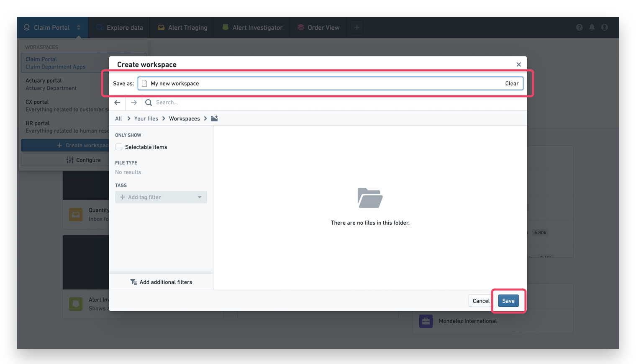Screen dimensions: 636x364
Task: Open the Add tag filter dropdown
Action: 161,197
